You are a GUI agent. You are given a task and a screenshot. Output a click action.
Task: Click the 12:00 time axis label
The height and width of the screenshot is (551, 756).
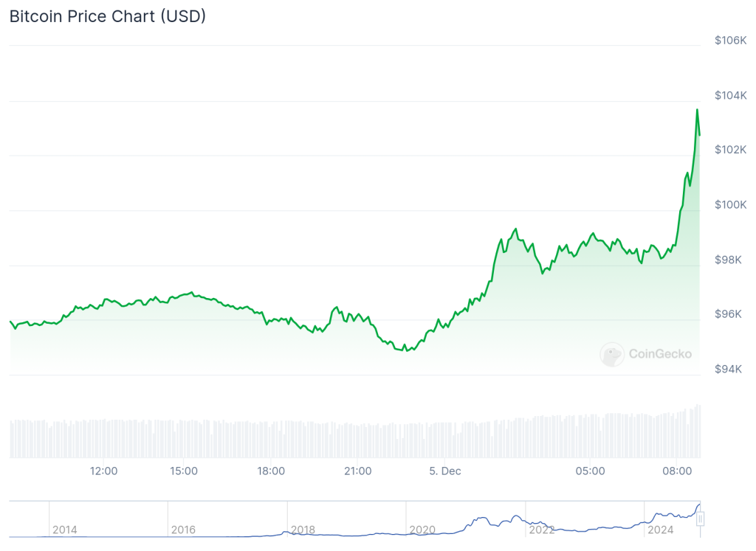click(x=103, y=471)
